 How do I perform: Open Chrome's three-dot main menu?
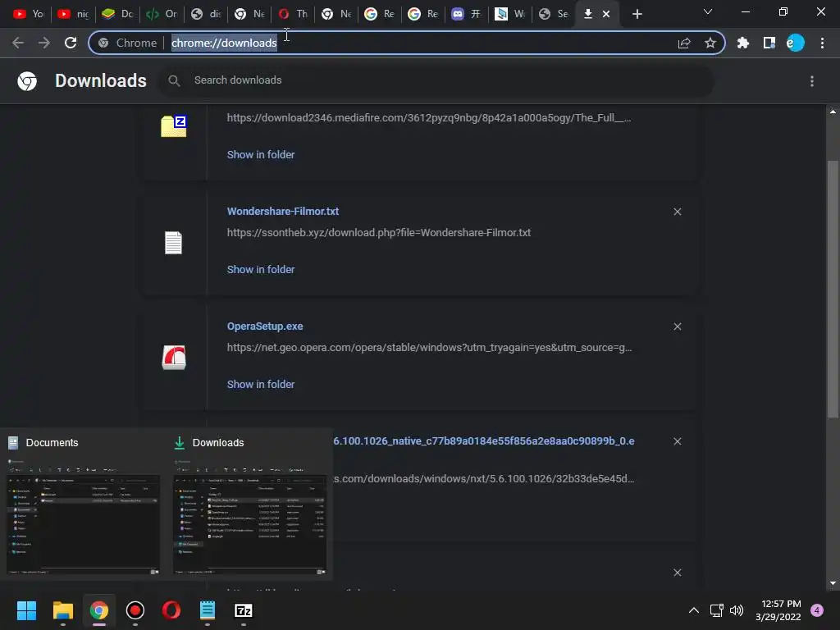coord(822,43)
